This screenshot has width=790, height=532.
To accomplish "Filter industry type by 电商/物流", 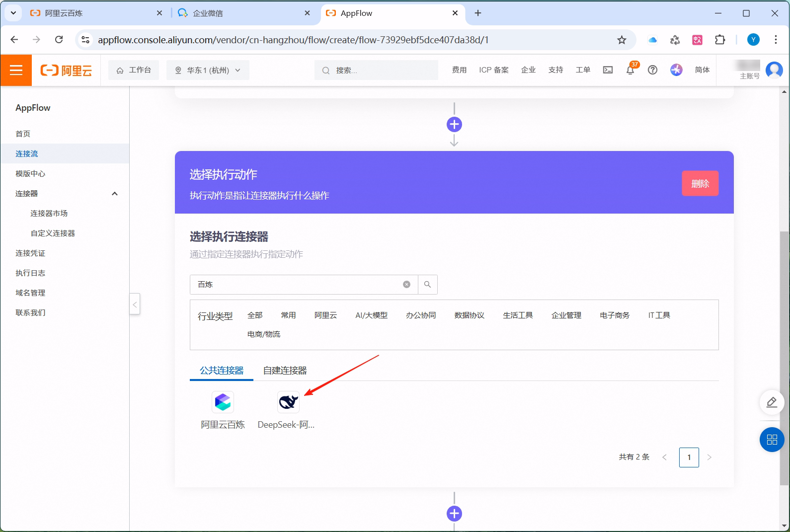I will (264, 334).
